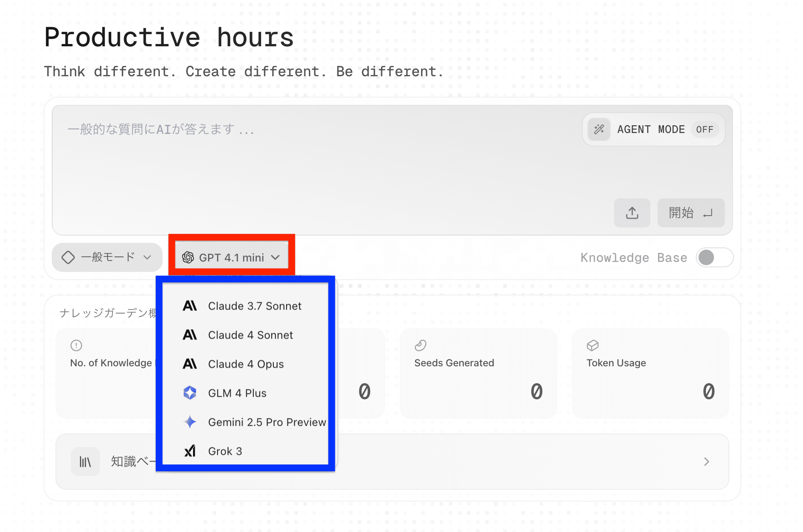Select Claude 4 Opus from model list
The image size is (803, 532).
click(245, 364)
